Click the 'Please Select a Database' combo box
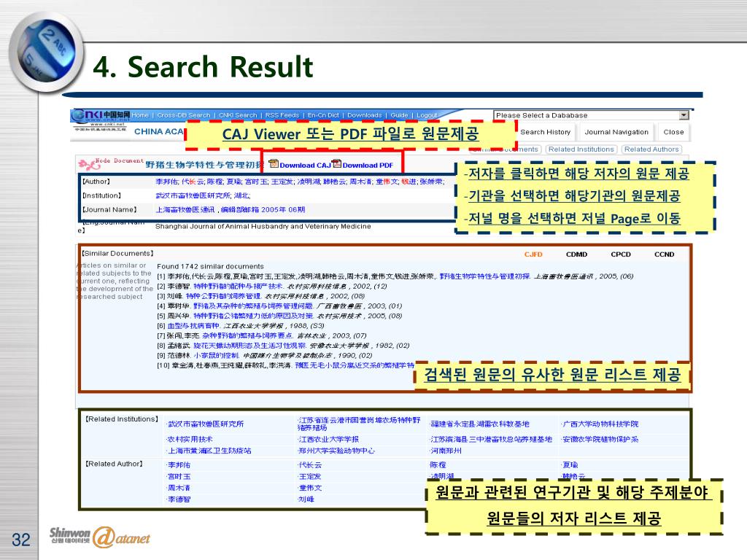The height and width of the screenshot is (560, 747). pos(586,115)
